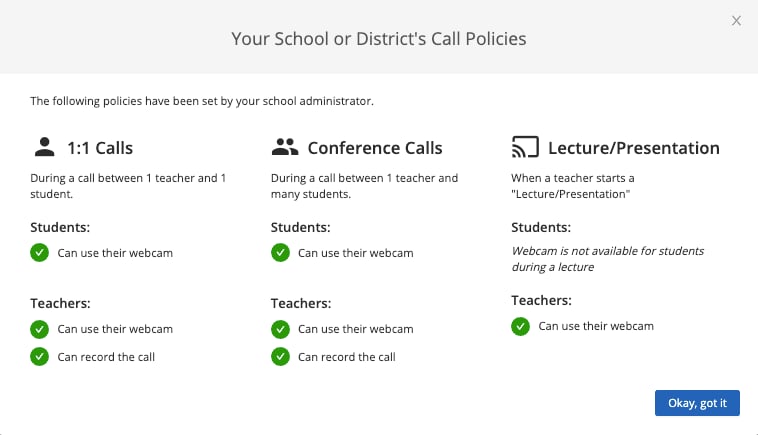Click the 'teacher and many students' description
The image size is (758, 435).
click(364, 186)
